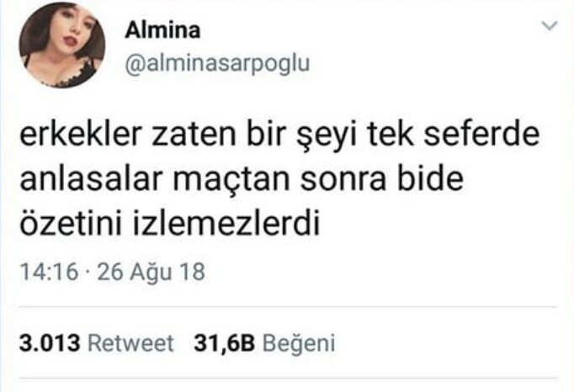Open the @alminasarpoglu handle link
This screenshot has width=574, height=392.
[x=217, y=64]
